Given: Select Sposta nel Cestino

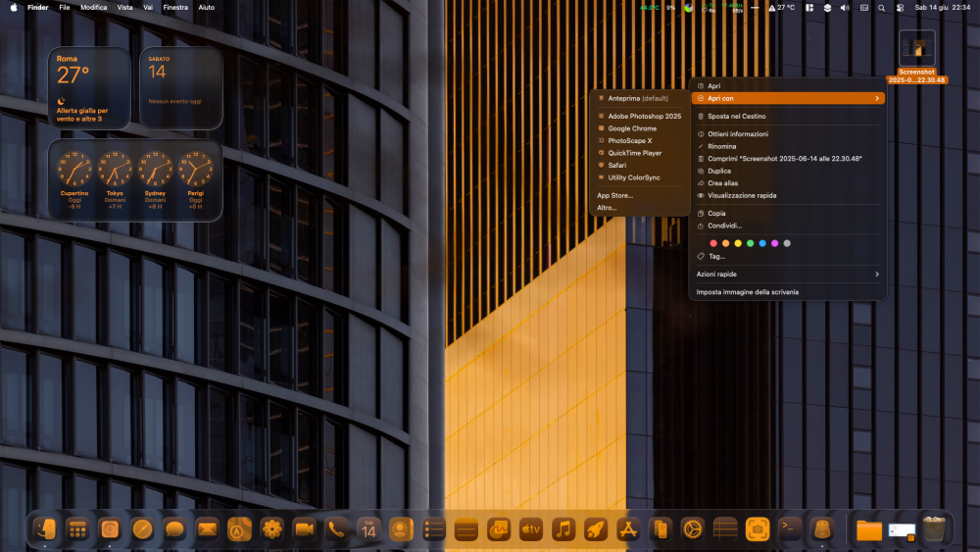Looking at the screenshot, I should [788, 117].
